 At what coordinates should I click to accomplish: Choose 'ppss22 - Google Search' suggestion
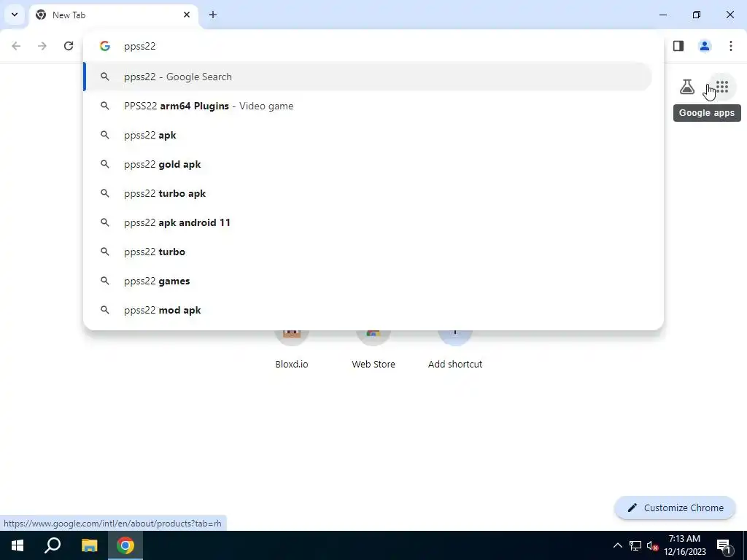point(368,77)
